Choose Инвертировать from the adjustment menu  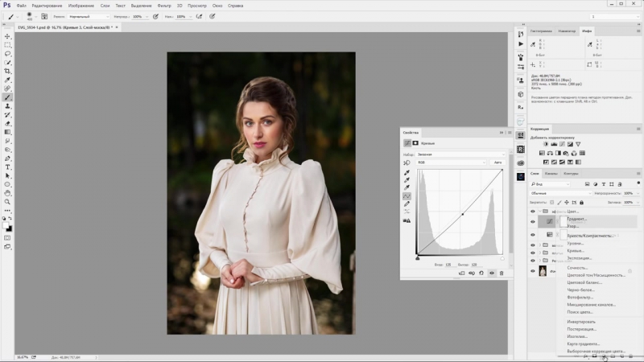pyautogui.click(x=581, y=322)
